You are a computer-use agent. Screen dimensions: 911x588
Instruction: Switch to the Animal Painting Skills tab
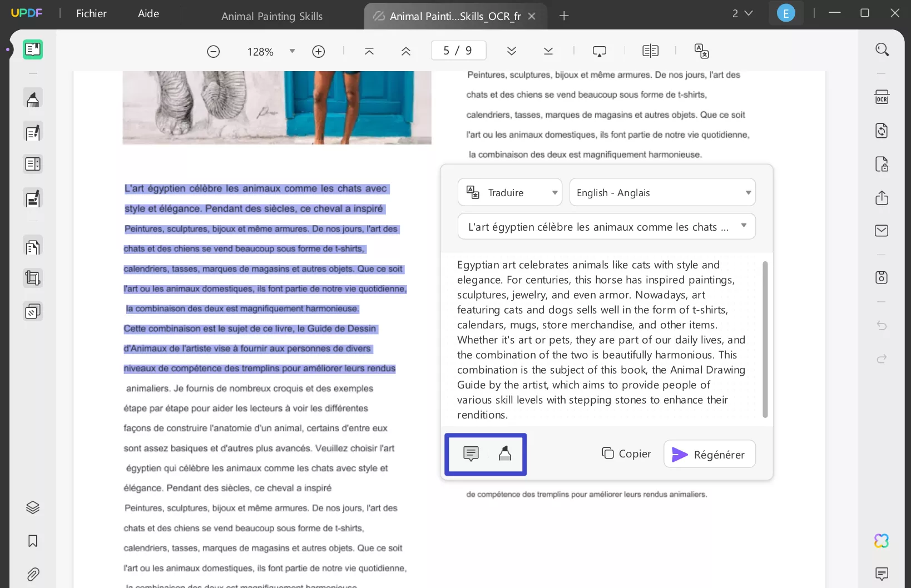272,16
